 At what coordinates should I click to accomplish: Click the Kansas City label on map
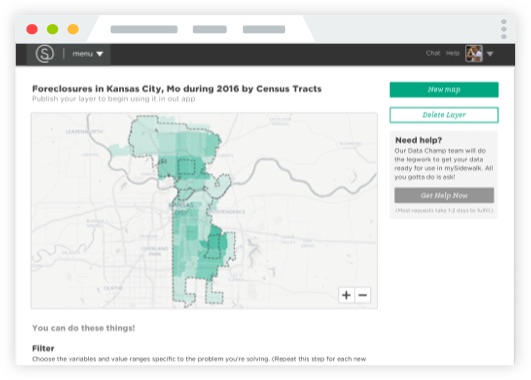click(181, 208)
